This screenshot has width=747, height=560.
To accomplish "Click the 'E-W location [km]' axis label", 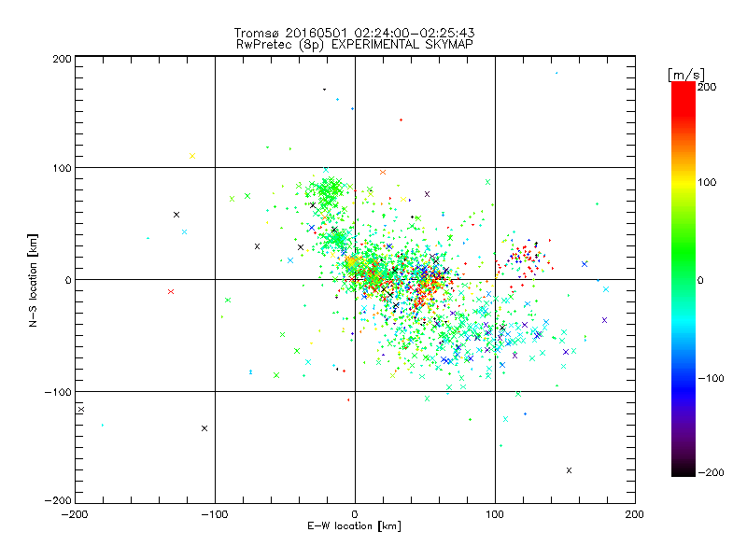I will (354, 526).
